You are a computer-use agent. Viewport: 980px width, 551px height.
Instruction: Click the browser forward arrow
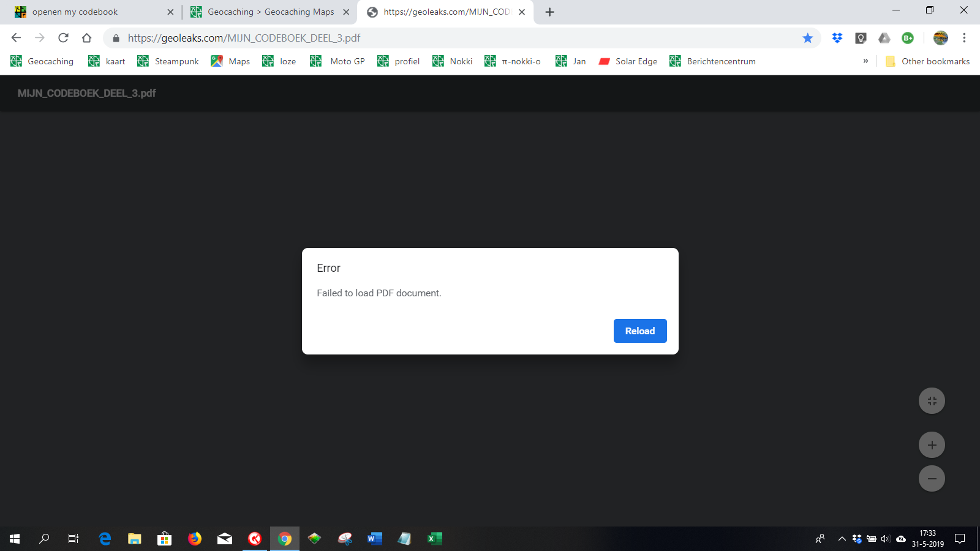pos(40,38)
